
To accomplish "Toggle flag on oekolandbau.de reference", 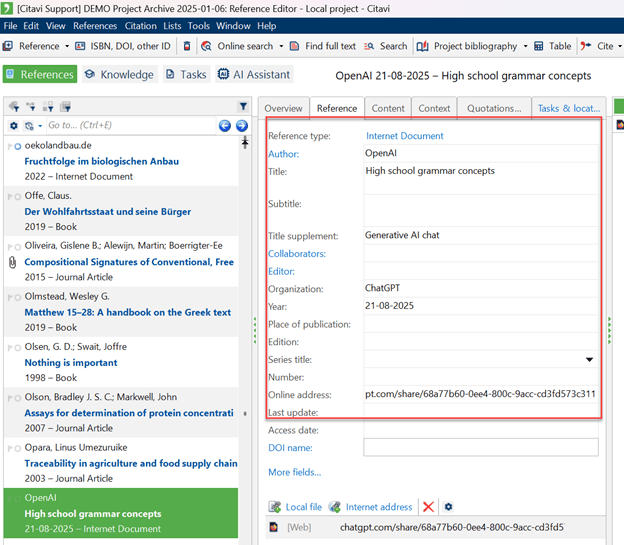I will [x=10, y=147].
